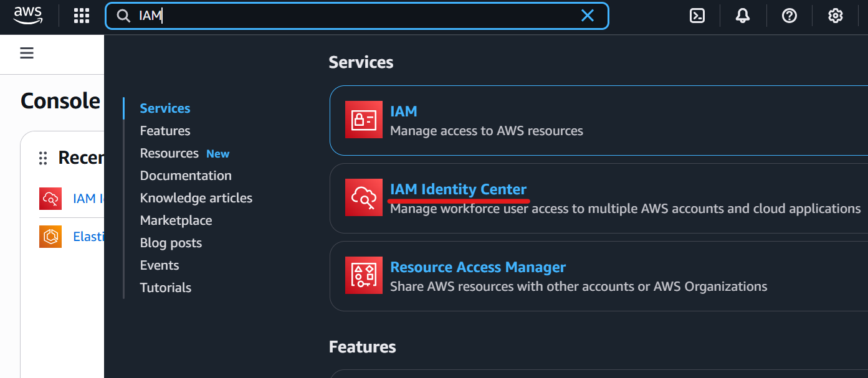This screenshot has height=378, width=868.
Task: Click the search magnifier icon
Action: 123,16
